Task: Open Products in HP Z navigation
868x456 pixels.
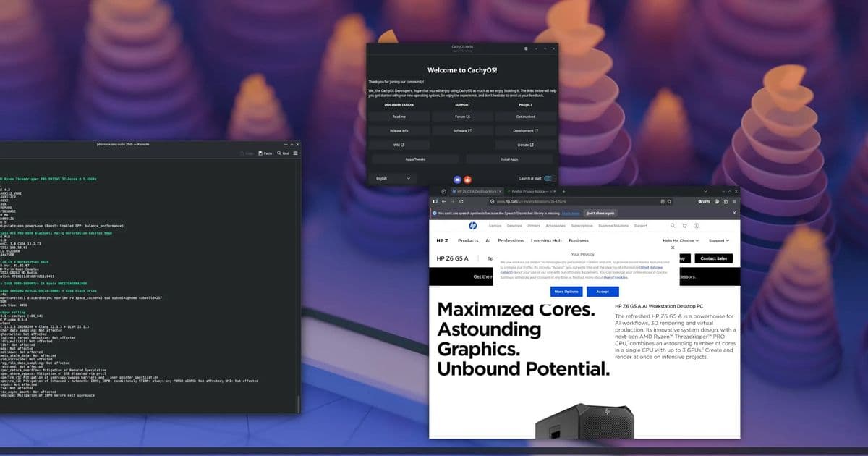Action: click(x=468, y=240)
